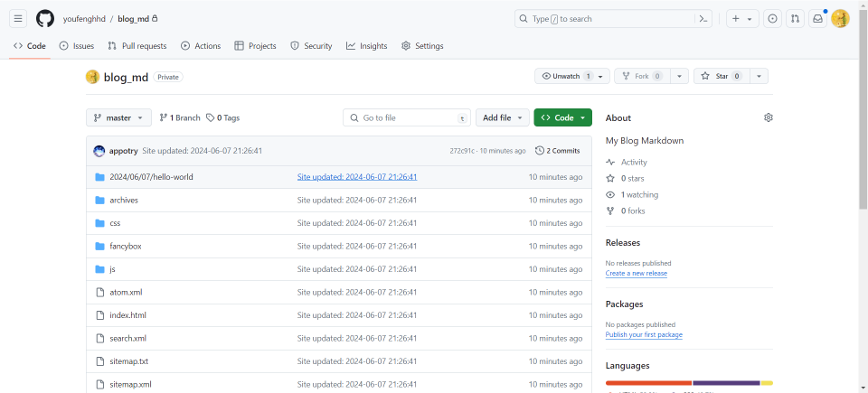Click the languages color bar
The height and width of the screenshot is (393, 868).
pos(689,383)
